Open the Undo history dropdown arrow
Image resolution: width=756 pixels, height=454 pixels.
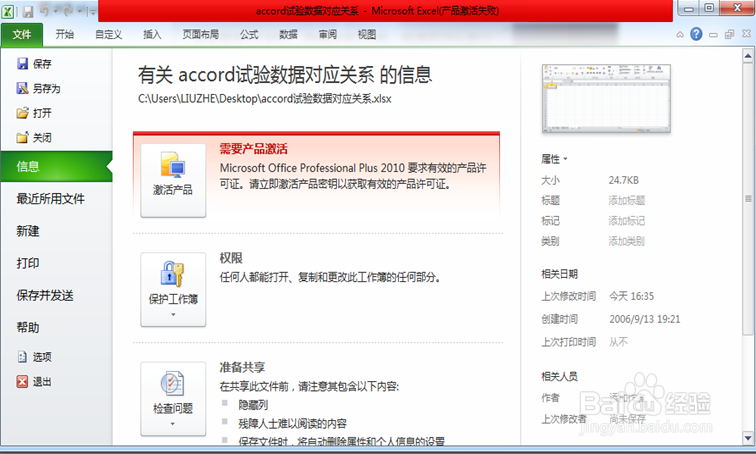pos(55,11)
